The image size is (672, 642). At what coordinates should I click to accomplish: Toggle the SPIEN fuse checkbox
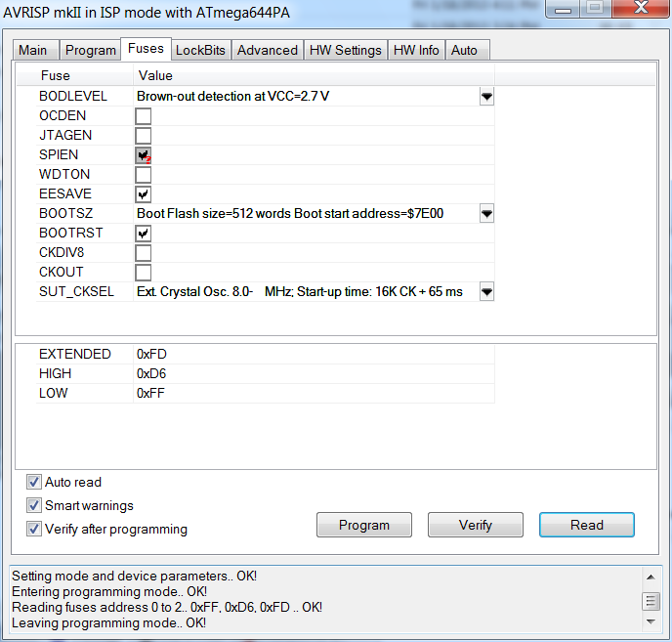tap(143, 155)
